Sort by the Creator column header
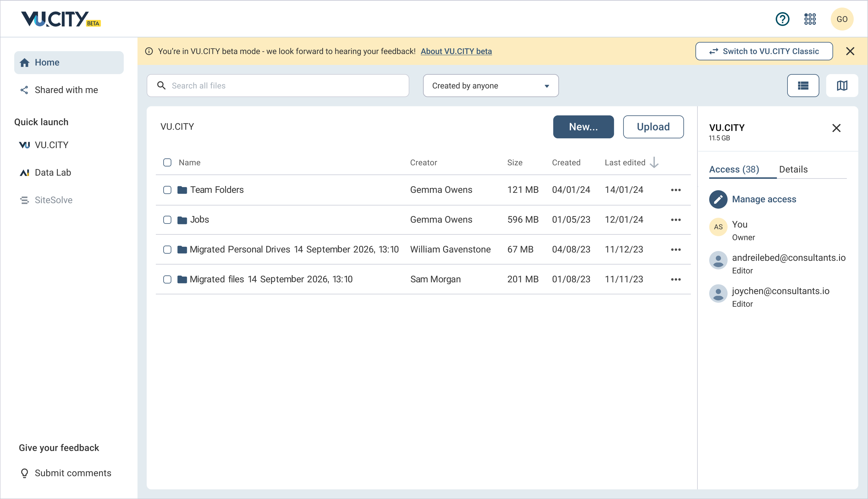 coord(423,162)
